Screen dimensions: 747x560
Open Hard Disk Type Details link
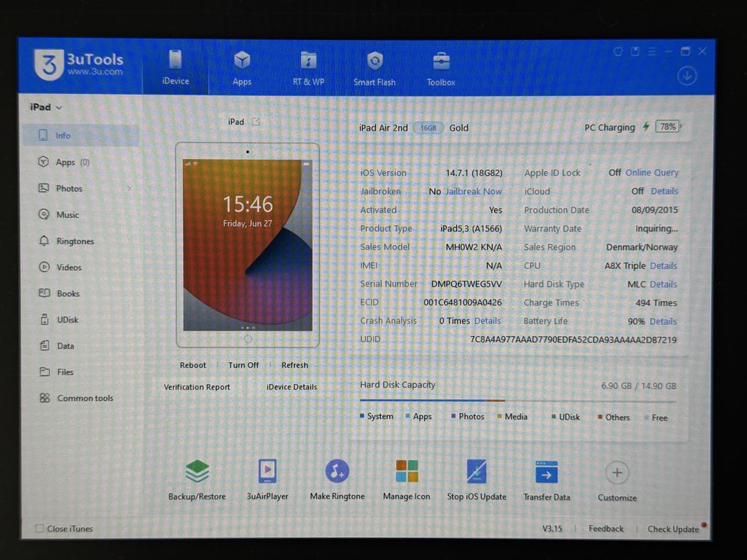[663, 284]
